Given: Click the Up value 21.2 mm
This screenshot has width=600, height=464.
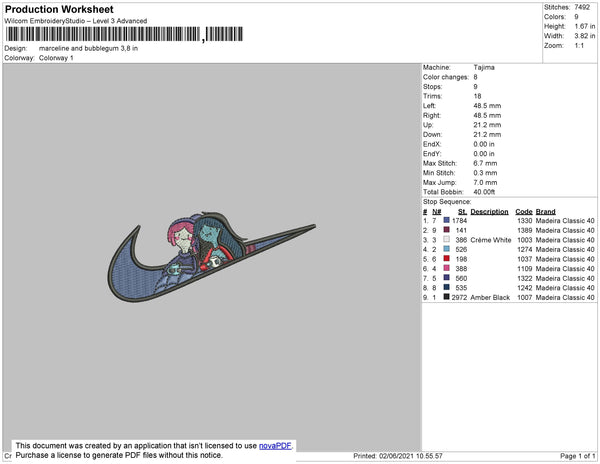Looking at the screenshot, I should pyautogui.click(x=487, y=125).
